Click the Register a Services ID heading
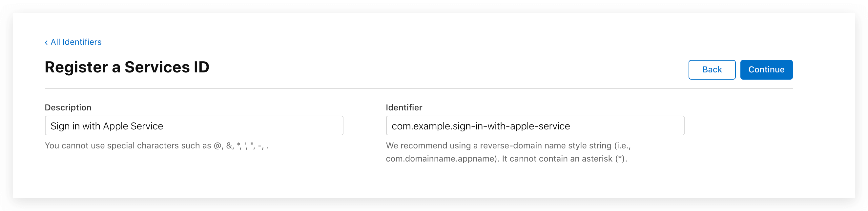This screenshot has width=868, height=211. pyautogui.click(x=127, y=67)
